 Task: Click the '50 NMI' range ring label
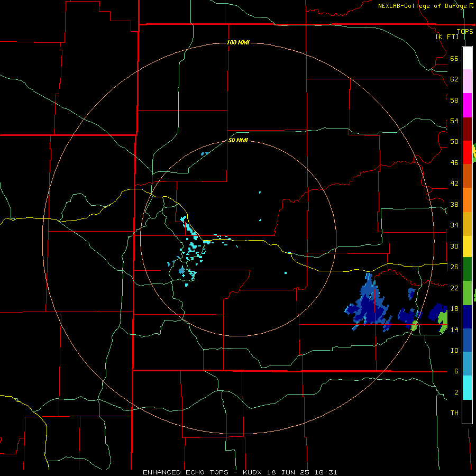tap(238, 140)
